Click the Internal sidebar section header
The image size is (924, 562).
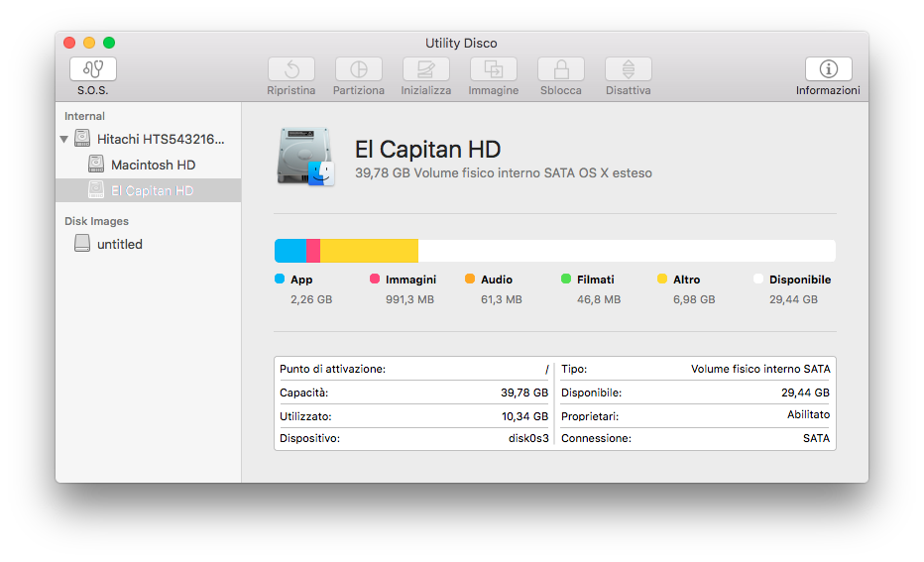(85, 116)
